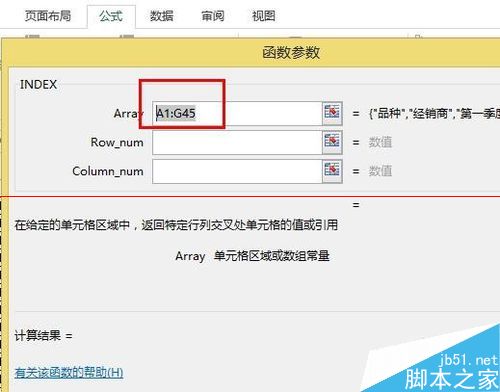Click the Array 单元格区域或数组常量 description text
Viewport: 500px width, 392px height.
(x=252, y=256)
